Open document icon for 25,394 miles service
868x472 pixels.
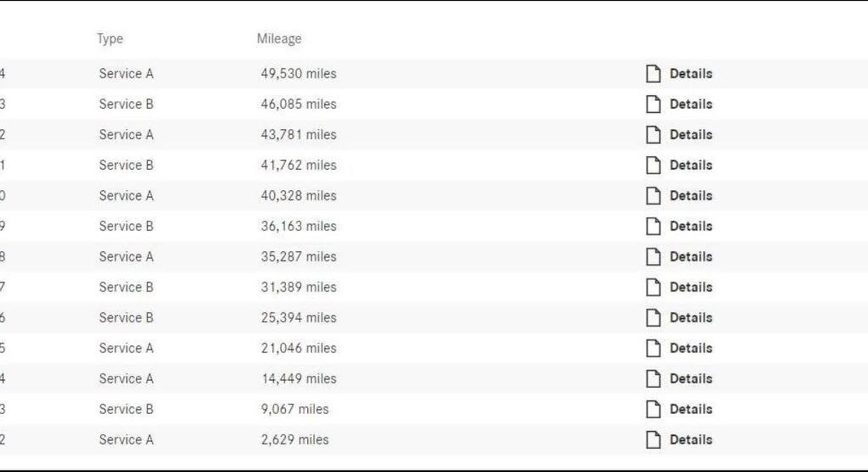tap(653, 318)
